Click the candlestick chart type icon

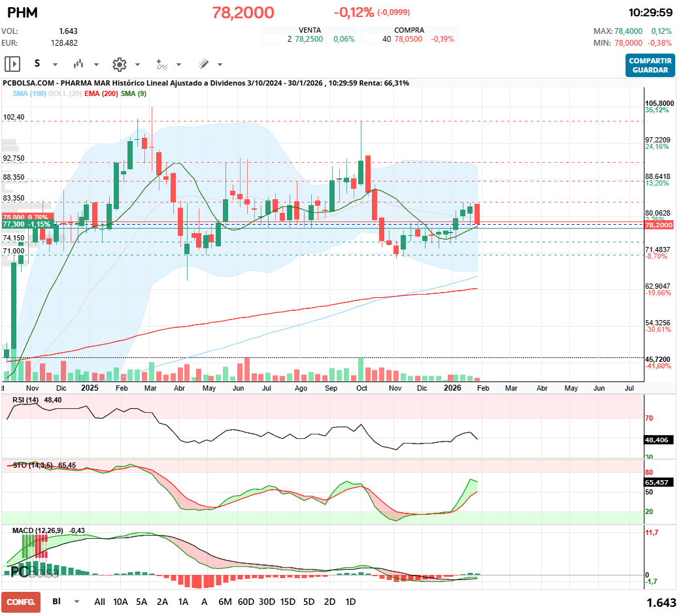[79, 64]
